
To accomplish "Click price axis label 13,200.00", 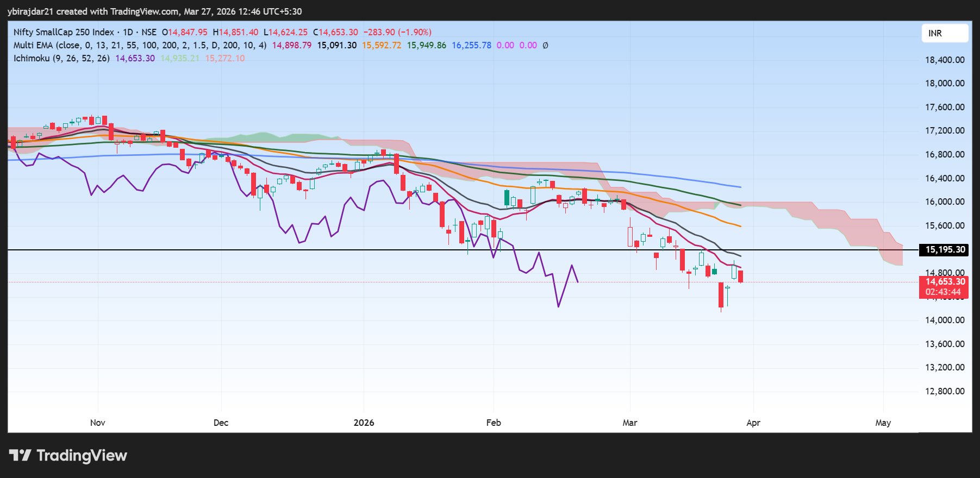I will tap(945, 367).
